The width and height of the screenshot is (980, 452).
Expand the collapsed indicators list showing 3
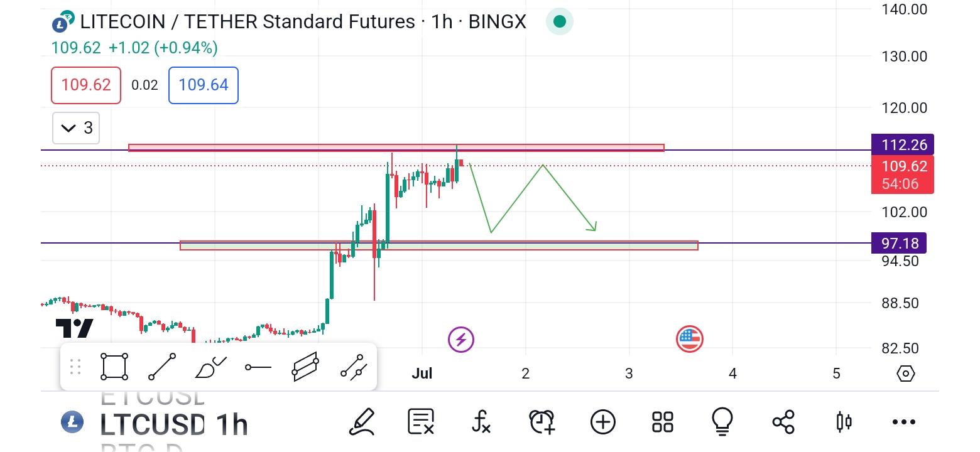[76, 128]
